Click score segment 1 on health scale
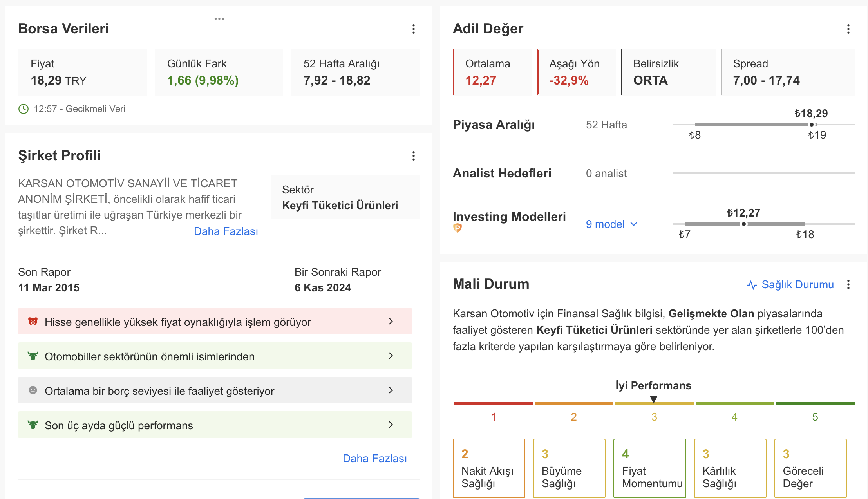 [x=494, y=403]
